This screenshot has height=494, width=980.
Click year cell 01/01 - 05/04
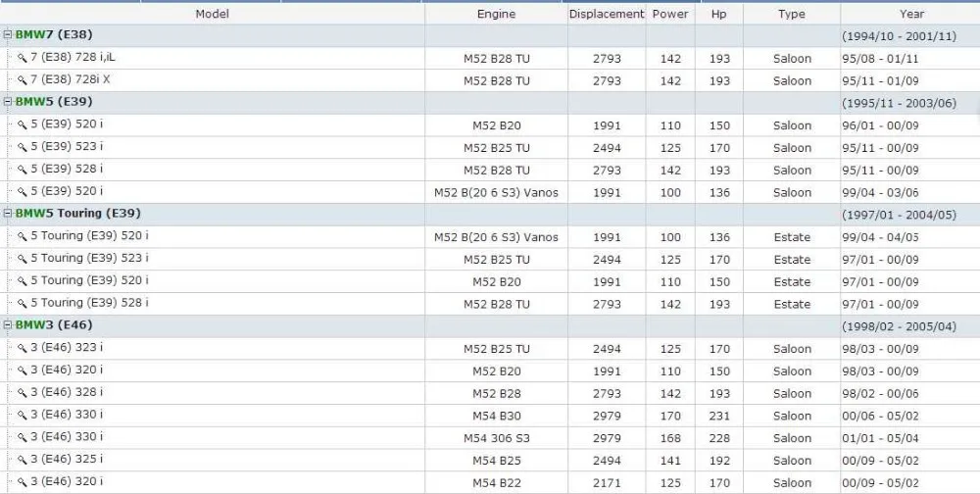click(880, 438)
